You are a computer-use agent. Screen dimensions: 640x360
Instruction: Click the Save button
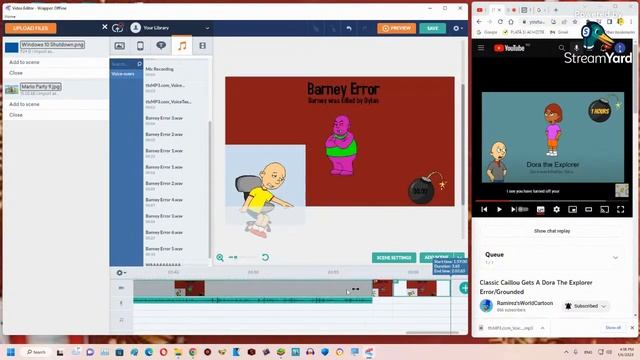coord(432,28)
